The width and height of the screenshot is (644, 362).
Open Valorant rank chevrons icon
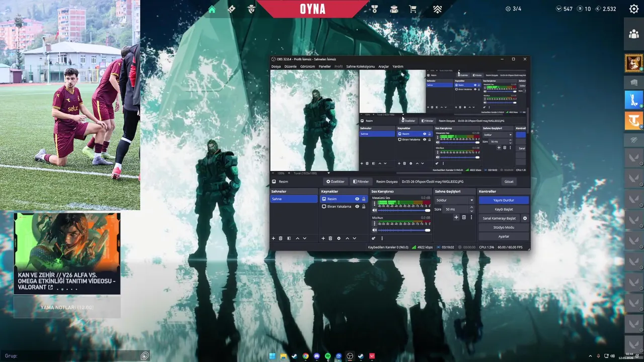[x=437, y=9]
